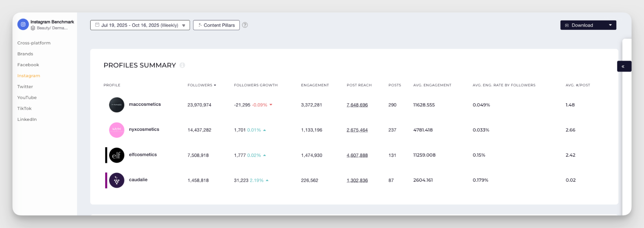Open the Cross-platform section
The image size is (644, 228).
tap(34, 43)
